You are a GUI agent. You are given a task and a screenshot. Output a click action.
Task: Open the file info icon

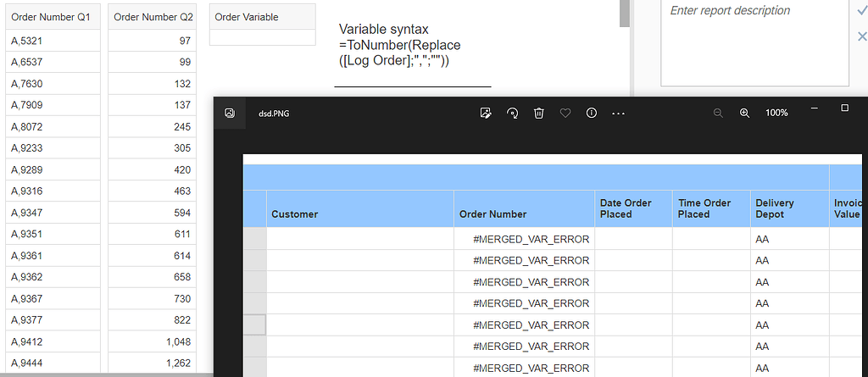tap(592, 113)
